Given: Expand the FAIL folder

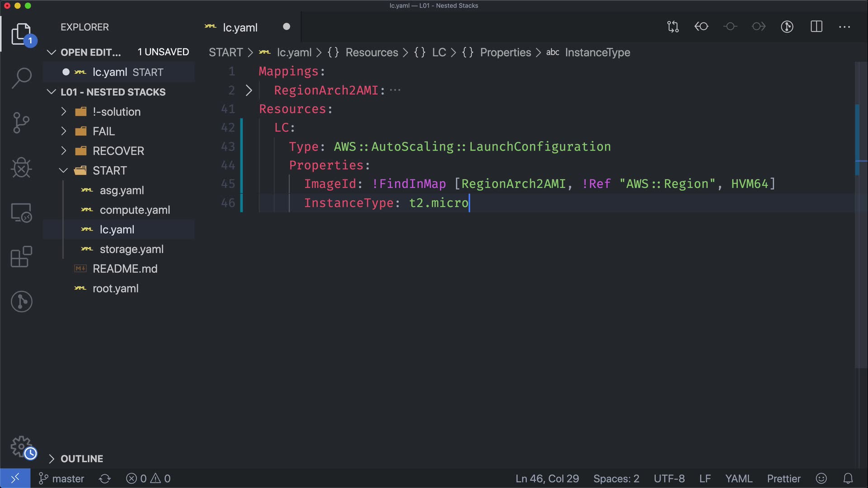Looking at the screenshot, I should 104,131.
